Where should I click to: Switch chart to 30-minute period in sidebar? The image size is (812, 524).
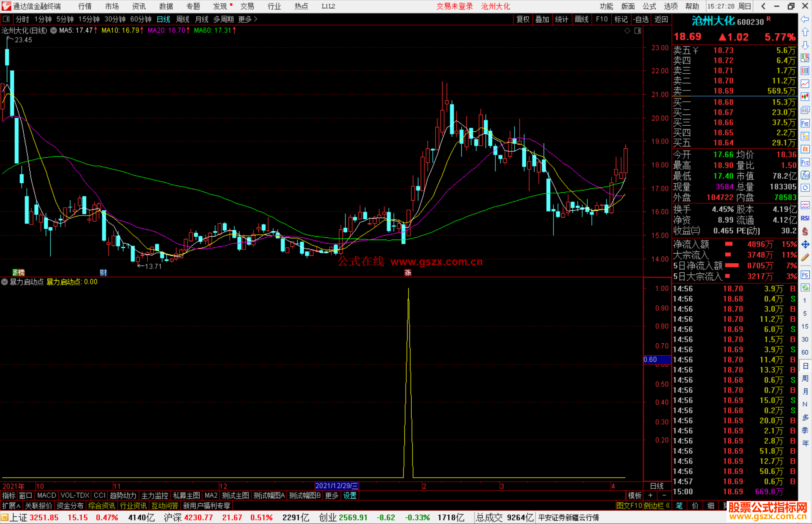point(804,339)
